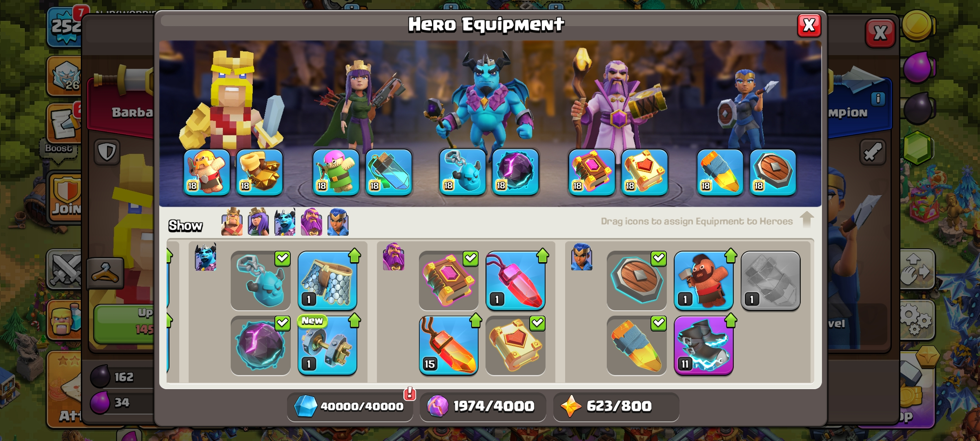Tap the Starry Ore 623/800 counter
Image resolution: width=980 pixels, height=441 pixels.
tap(616, 406)
